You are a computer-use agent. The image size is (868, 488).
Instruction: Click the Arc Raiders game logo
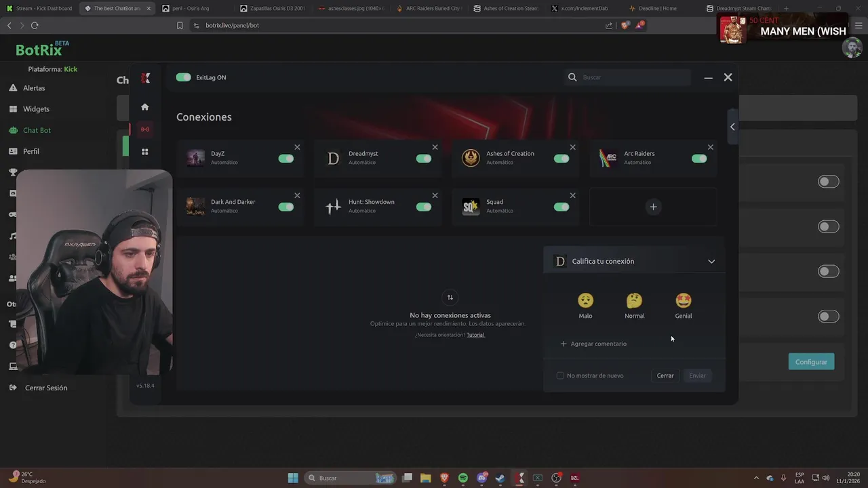608,159
